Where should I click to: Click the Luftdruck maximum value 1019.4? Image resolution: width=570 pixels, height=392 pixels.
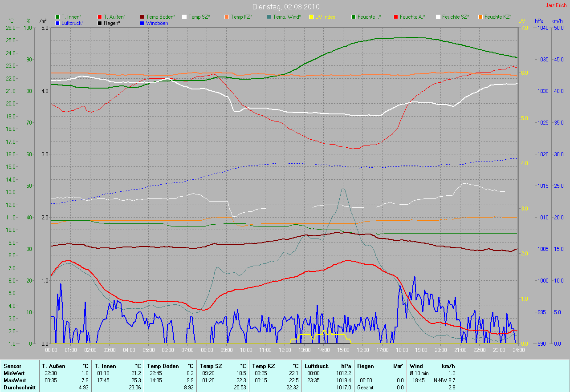click(344, 380)
